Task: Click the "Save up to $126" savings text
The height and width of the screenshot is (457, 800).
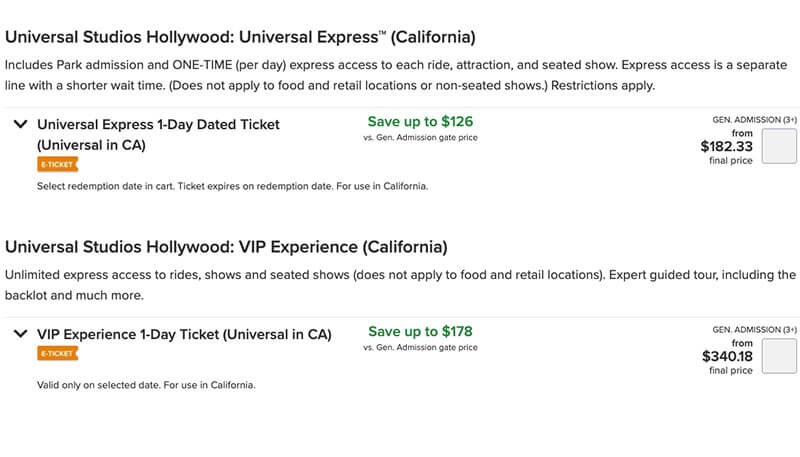Action: (x=420, y=122)
